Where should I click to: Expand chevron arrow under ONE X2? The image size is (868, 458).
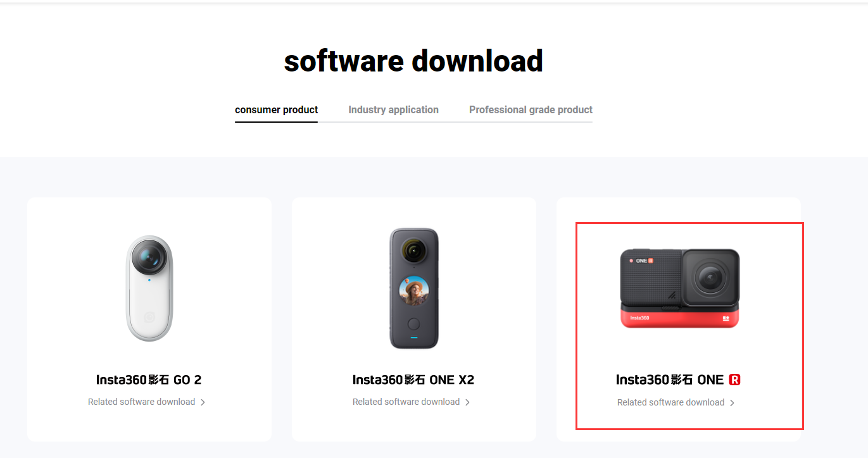467,402
